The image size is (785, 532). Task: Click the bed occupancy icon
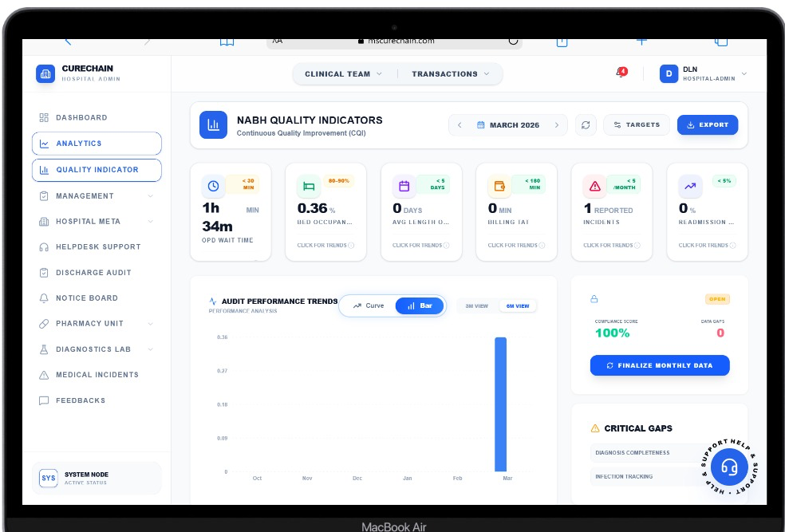click(x=308, y=187)
